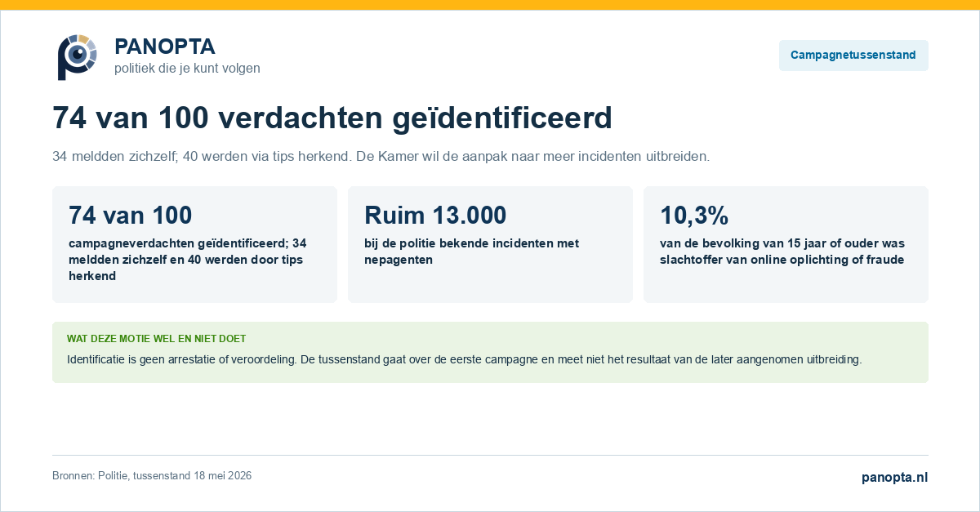Click the nepagenten incidents description text
This screenshot has height=512, width=980.
click(x=471, y=252)
